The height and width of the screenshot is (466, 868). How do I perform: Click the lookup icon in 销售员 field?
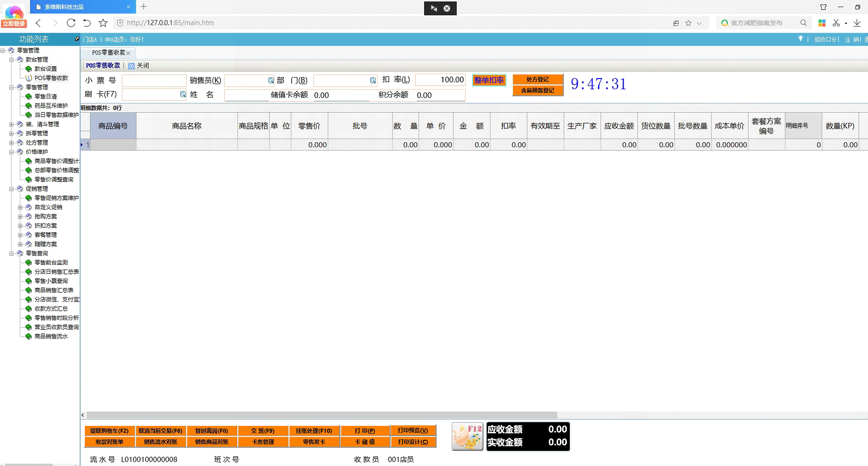click(x=271, y=81)
